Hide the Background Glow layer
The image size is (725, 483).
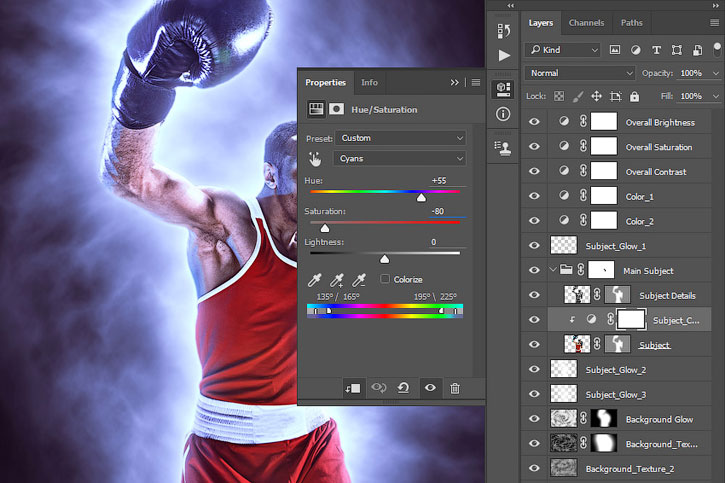click(534, 419)
